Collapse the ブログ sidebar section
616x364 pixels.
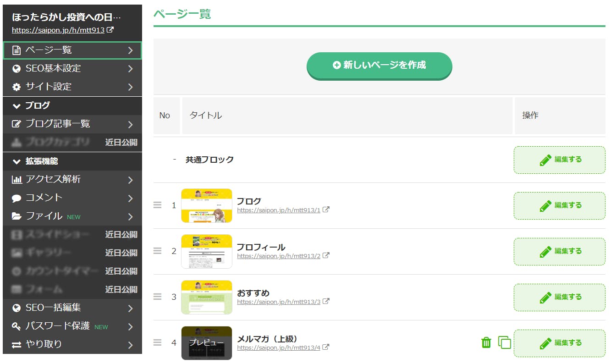17,106
